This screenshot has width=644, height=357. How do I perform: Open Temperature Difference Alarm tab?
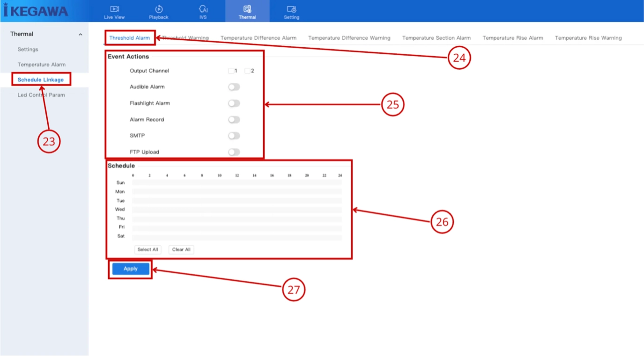[x=259, y=38]
